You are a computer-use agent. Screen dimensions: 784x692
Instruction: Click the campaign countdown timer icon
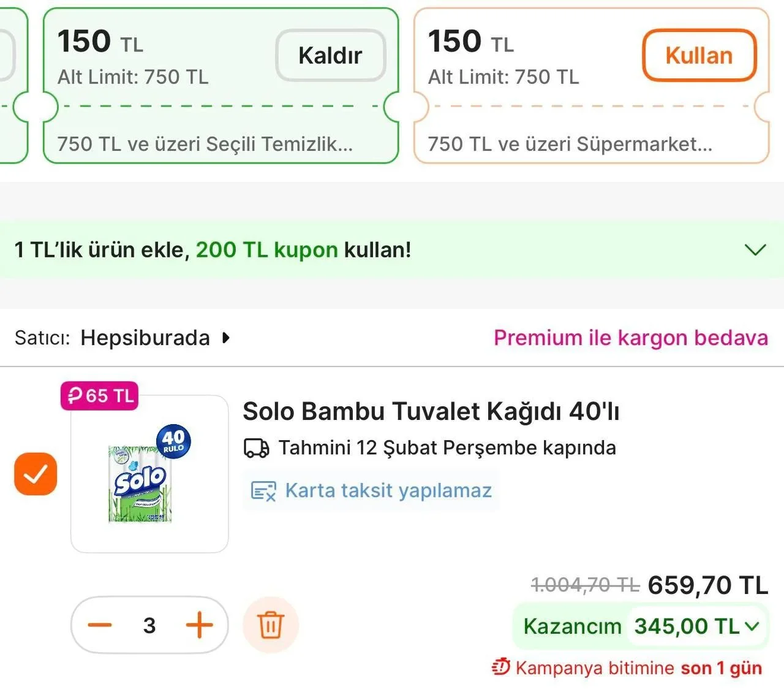[500, 667]
